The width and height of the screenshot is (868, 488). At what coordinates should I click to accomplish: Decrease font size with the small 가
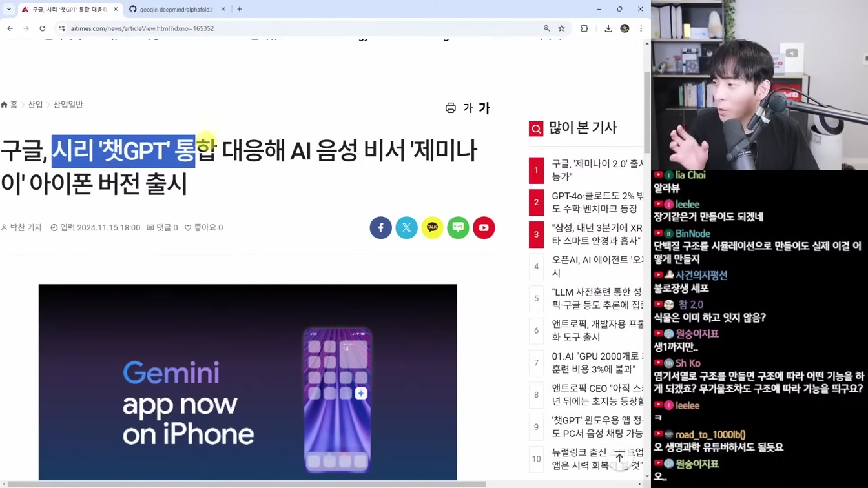point(468,108)
